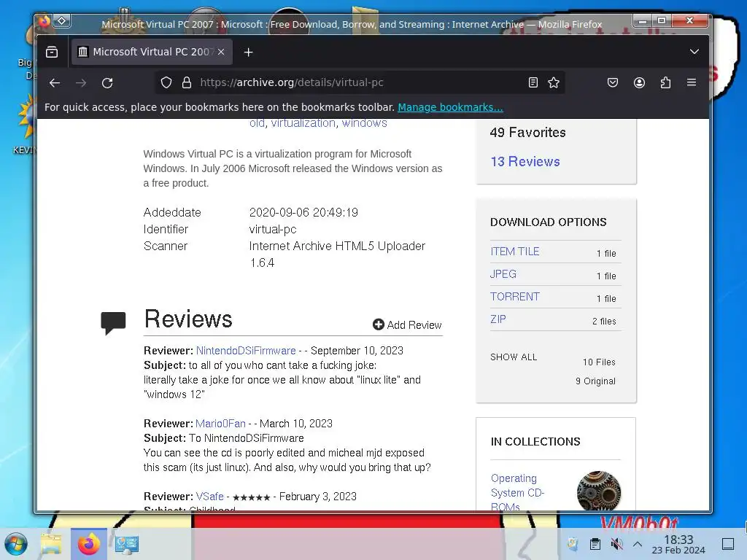Open the Firefox account icon
The height and width of the screenshot is (560, 747).
tap(639, 82)
